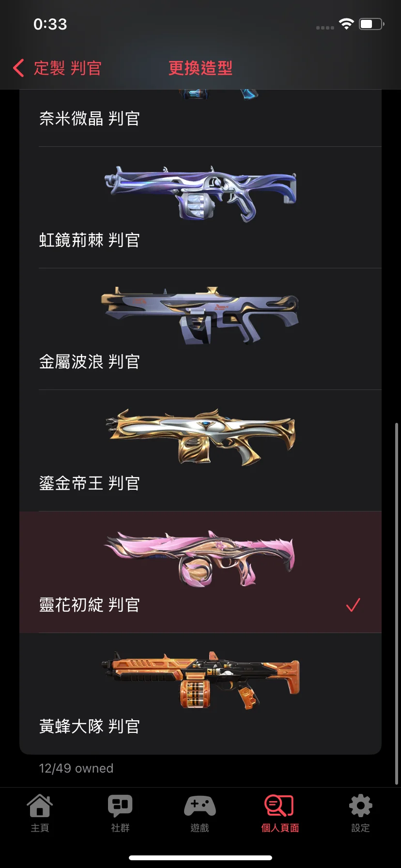Tap the red back chevron icon

coord(18,68)
